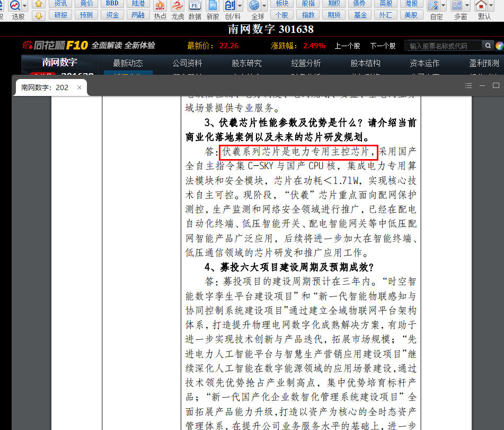This screenshot has height=430, width=504.
Task: Go to 上一个股 previous stock
Action: pos(347,46)
